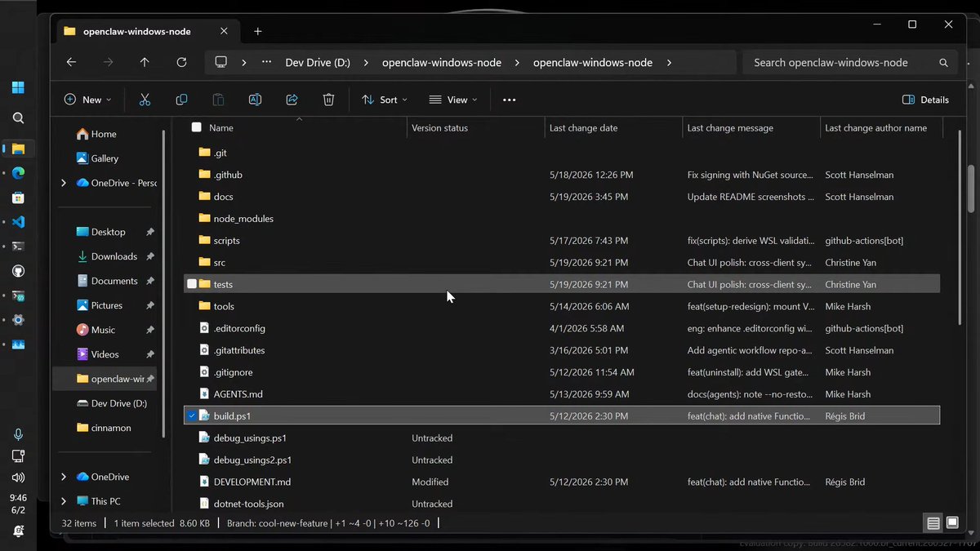Click the Share arrow icon
The image size is (980, 551).
pos(292,100)
